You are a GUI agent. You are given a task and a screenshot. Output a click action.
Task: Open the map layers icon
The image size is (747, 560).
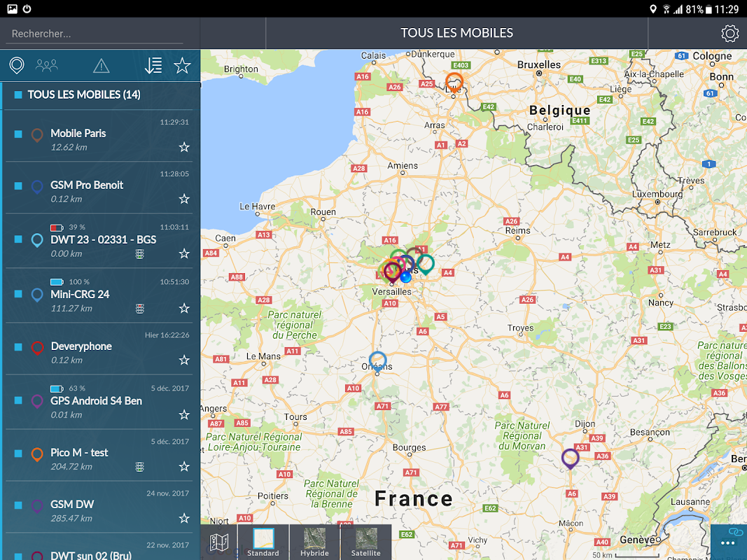click(x=219, y=542)
